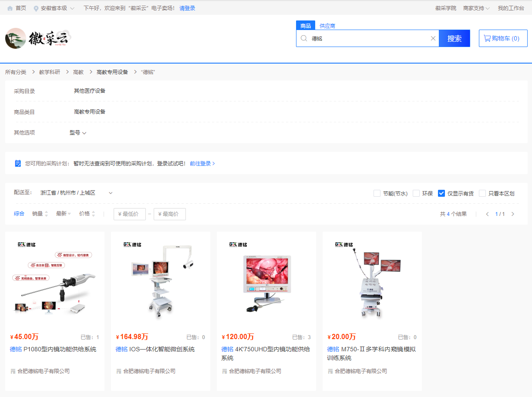Viewport: 532px width, 397px height.
Task: Enable the 节能(节水) filter
Action: tap(377, 193)
